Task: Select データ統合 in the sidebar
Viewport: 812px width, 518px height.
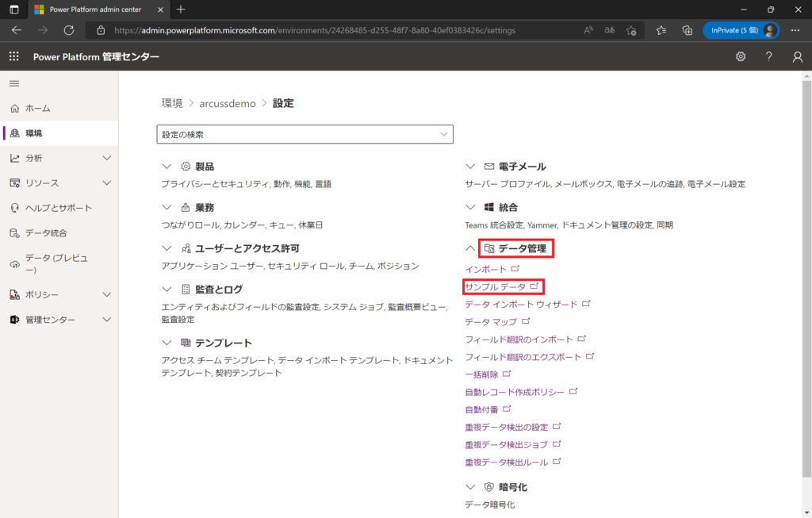Action: point(46,233)
